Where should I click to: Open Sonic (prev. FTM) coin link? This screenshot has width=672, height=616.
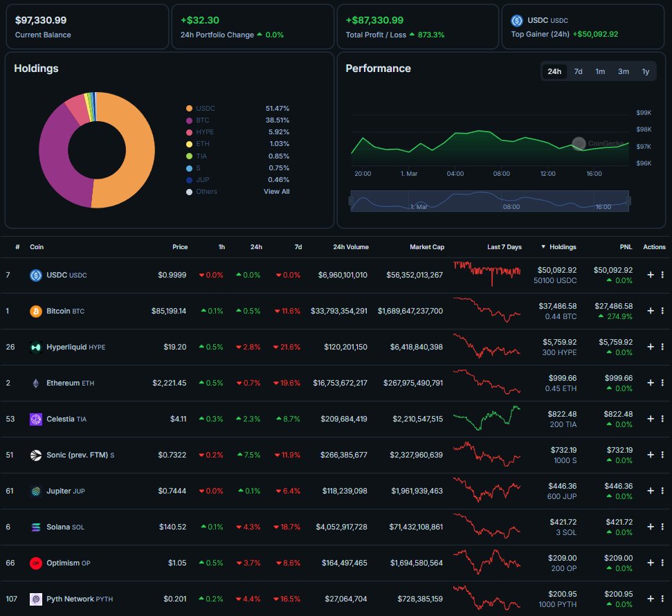80,455
